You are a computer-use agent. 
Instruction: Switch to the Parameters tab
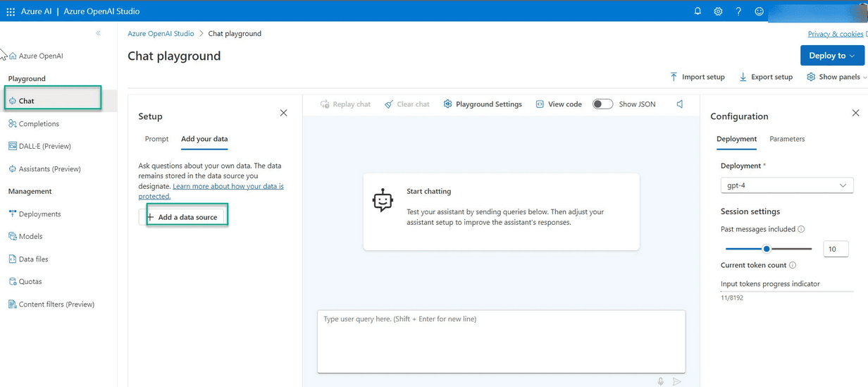pyautogui.click(x=787, y=139)
